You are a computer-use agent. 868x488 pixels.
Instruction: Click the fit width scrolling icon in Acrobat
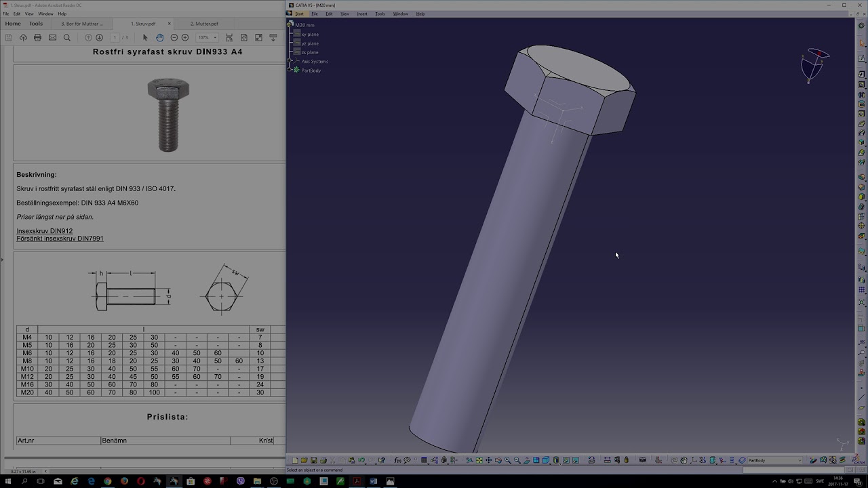pyautogui.click(x=229, y=37)
